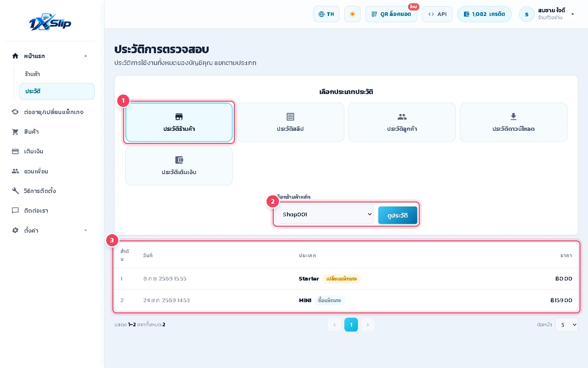Select the slip history card
Viewport: 588px width, 368px height.
click(290, 122)
